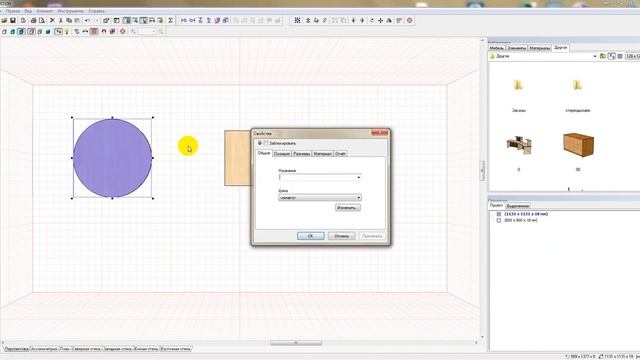Open the Инструменты menu
Screen dimensions: 640x360
70,11
